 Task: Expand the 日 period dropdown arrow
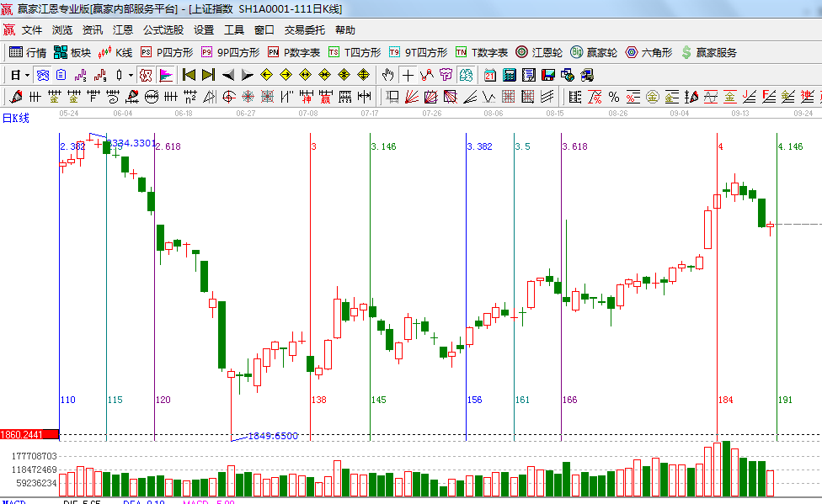[x=27, y=75]
